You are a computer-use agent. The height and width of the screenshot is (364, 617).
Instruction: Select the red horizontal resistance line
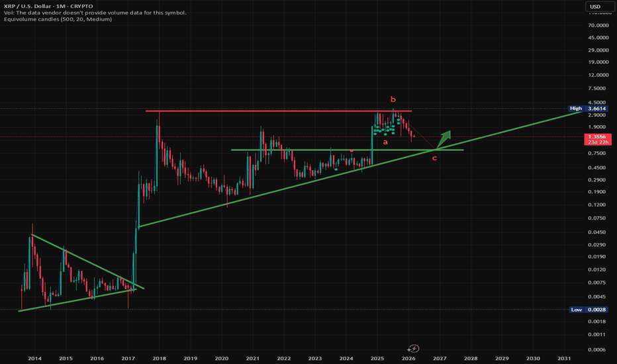click(x=279, y=111)
